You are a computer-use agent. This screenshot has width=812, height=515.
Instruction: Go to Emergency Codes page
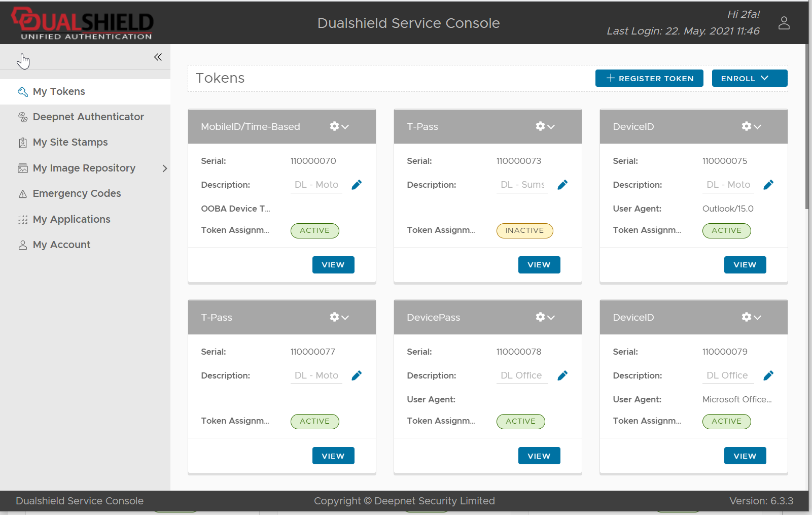77,193
